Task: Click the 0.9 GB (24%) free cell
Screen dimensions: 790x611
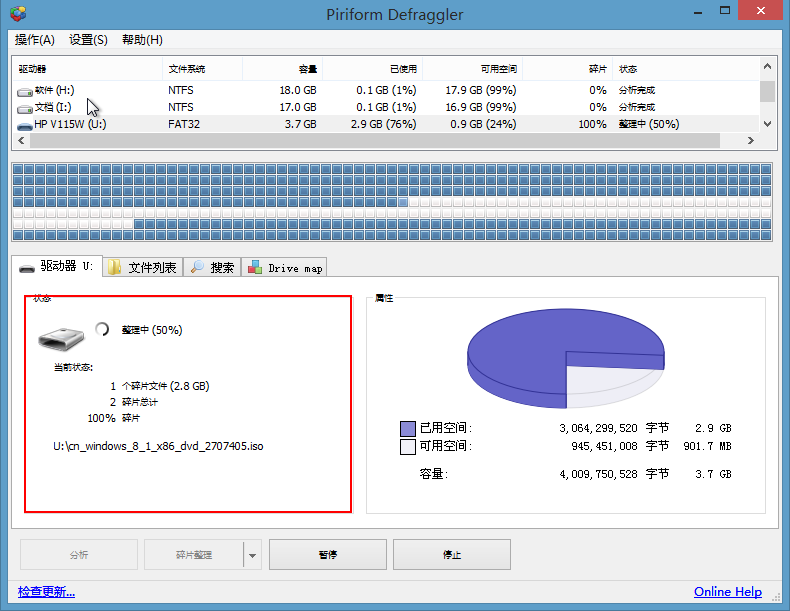Action: coord(483,124)
